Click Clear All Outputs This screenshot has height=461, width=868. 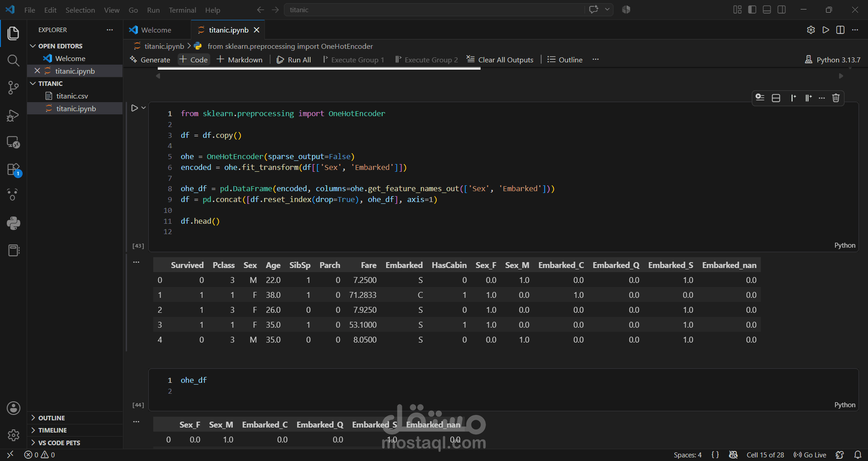click(500, 60)
